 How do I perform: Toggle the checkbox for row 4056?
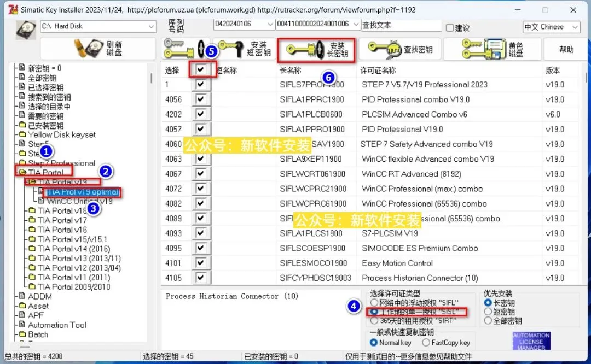pyautogui.click(x=200, y=99)
